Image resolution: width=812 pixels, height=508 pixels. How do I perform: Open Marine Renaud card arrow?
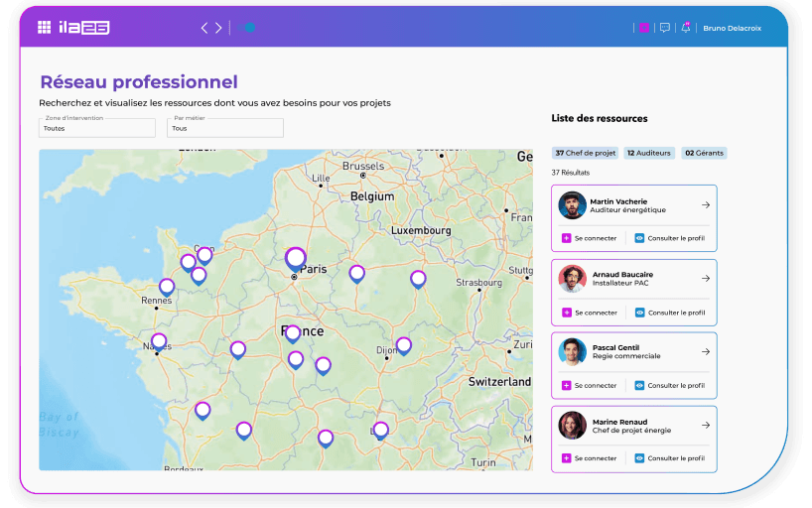[706, 425]
